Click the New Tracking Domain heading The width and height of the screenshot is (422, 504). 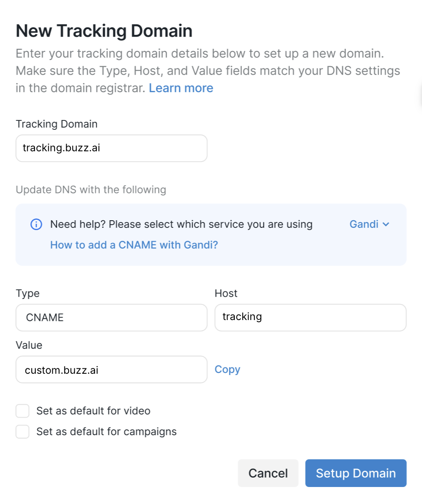point(104,31)
